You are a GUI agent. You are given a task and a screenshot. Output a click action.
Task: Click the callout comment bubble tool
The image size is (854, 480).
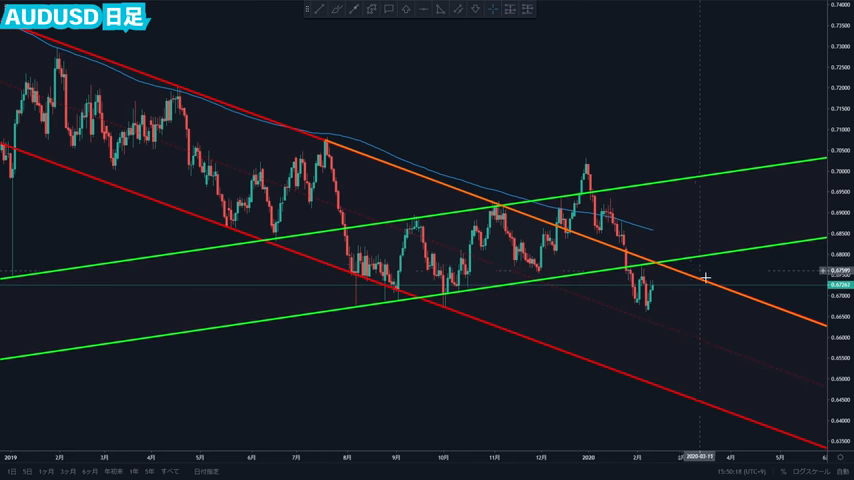(x=389, y=9)
